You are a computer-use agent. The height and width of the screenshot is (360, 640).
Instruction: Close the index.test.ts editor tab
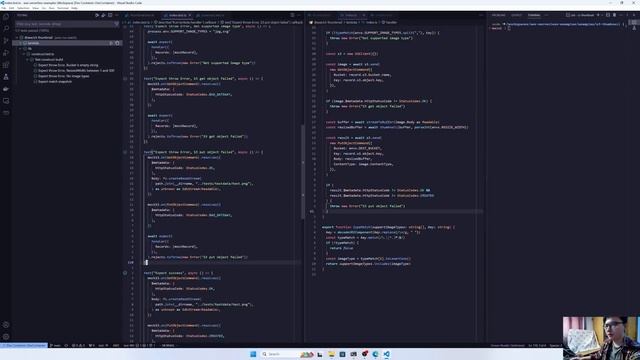click(x=190, y=15)
